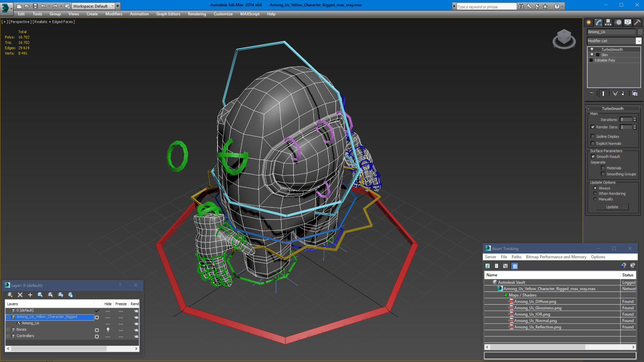Click the Open File folder icon
The image size is (644, 362).
click(27, 6)
